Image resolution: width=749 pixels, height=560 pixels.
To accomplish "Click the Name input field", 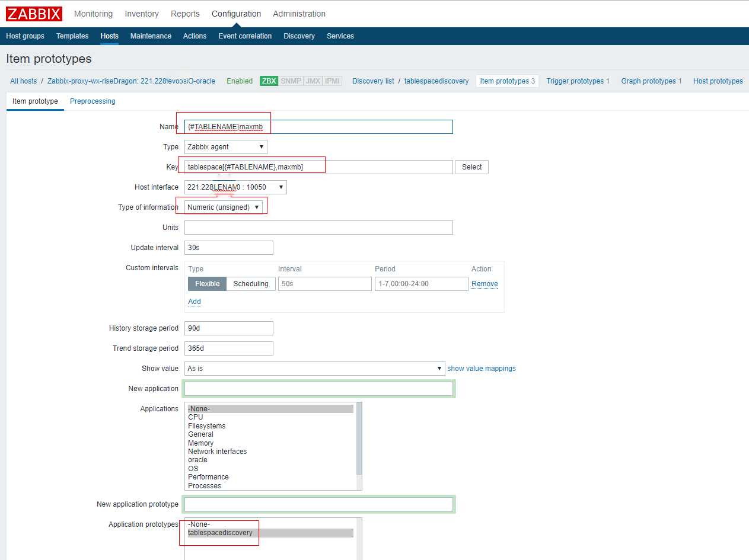I will (x=318, y=127).
